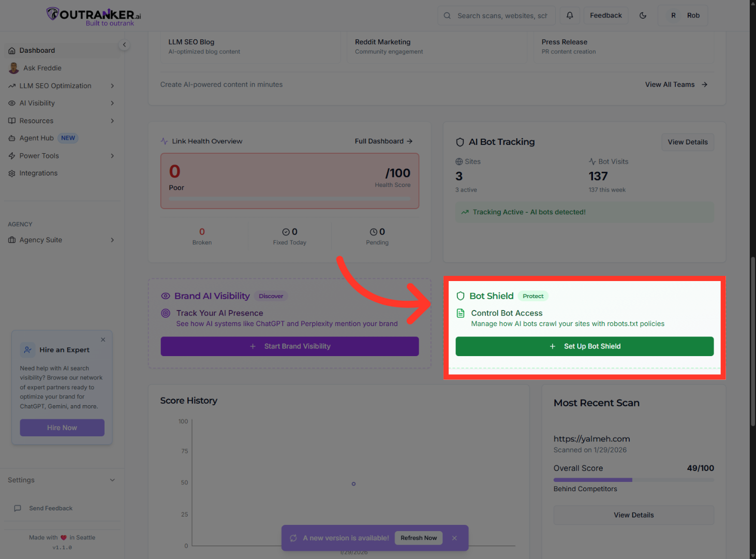Viewport: 756px width, 559px height.
Task: Toggle dark mode moon icon
Action: pyautogui.click(x=643, y=16)
